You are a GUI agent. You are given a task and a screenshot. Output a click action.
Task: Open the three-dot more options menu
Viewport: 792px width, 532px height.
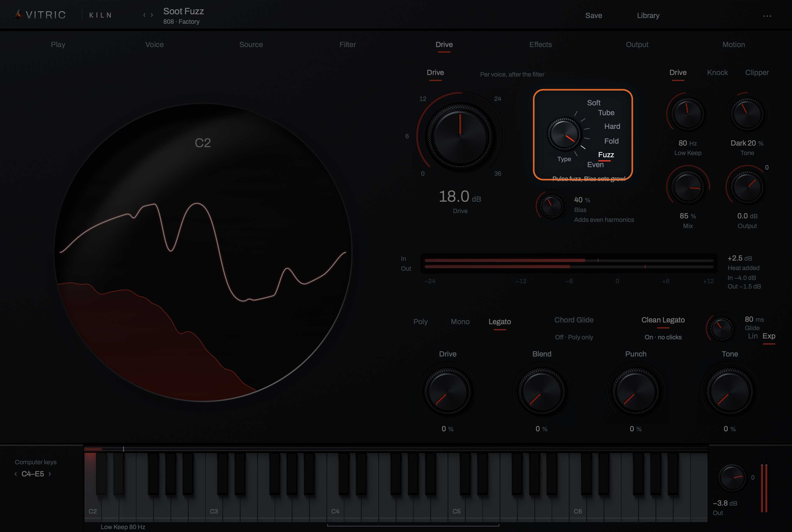767,16
